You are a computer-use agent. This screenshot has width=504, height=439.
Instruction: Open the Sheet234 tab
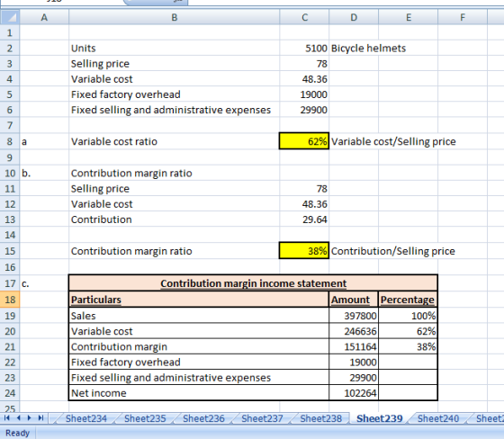tap(86, 418)
